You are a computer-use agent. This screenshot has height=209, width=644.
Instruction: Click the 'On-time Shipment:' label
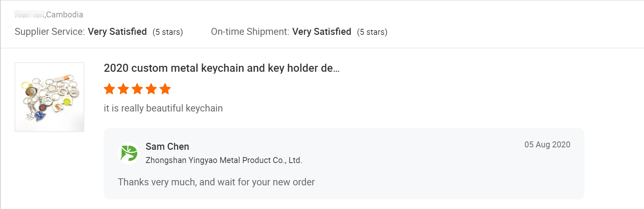250,32
